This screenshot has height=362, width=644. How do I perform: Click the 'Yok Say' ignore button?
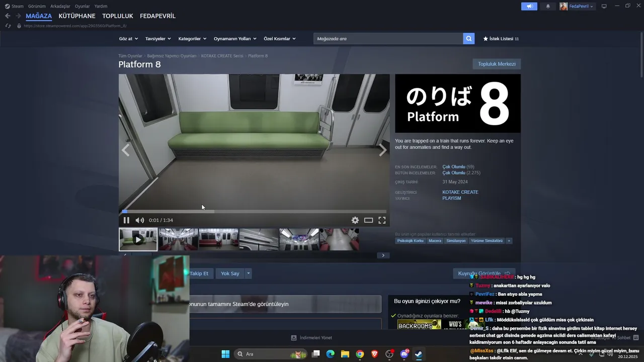pyautogui.click(x=230, y=274)
